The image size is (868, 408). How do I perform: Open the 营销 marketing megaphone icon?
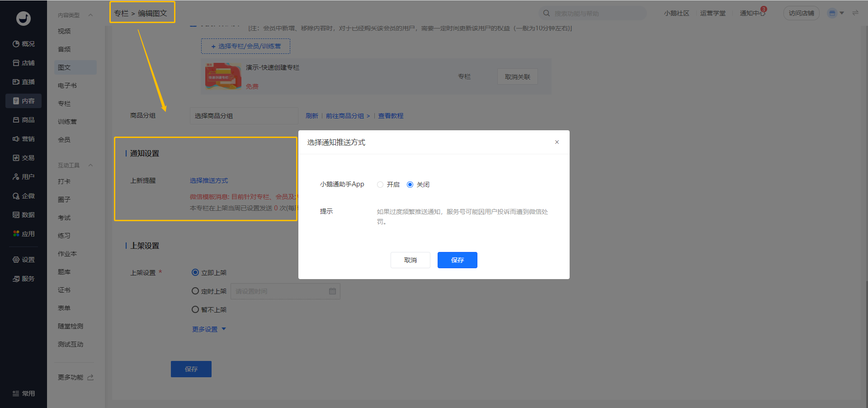tap(16, 139)
